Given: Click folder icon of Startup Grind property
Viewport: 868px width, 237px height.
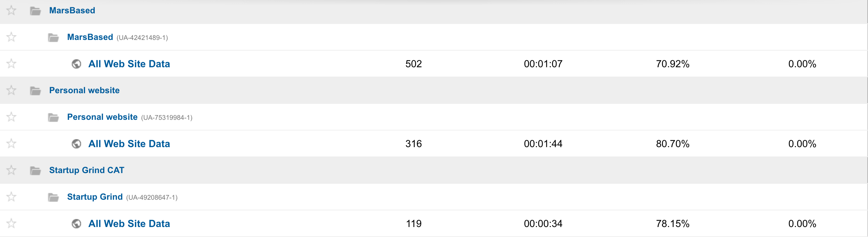Looking at the screenshot, I should click(x=53, y=197).
